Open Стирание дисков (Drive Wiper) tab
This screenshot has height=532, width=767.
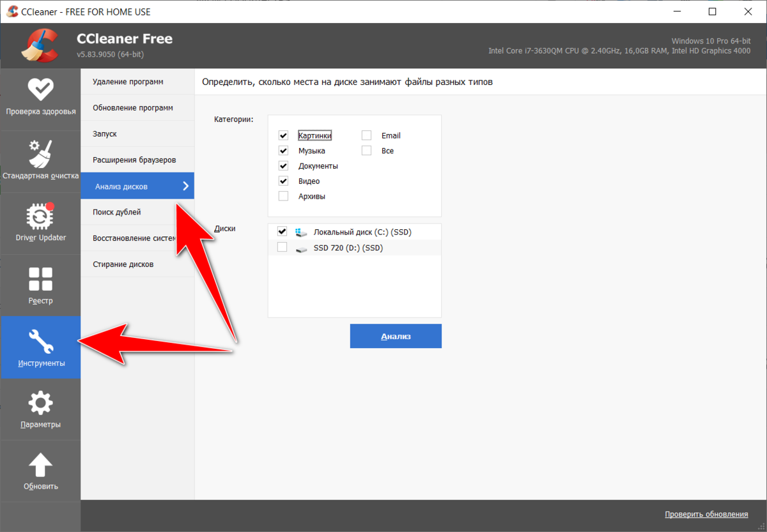137,264
